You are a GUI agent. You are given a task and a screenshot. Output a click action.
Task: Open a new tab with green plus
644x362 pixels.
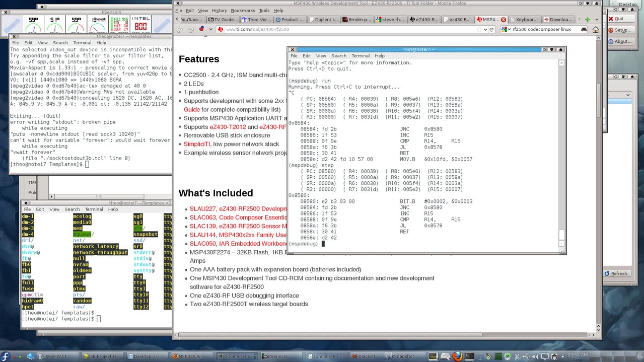coord(587,19)
